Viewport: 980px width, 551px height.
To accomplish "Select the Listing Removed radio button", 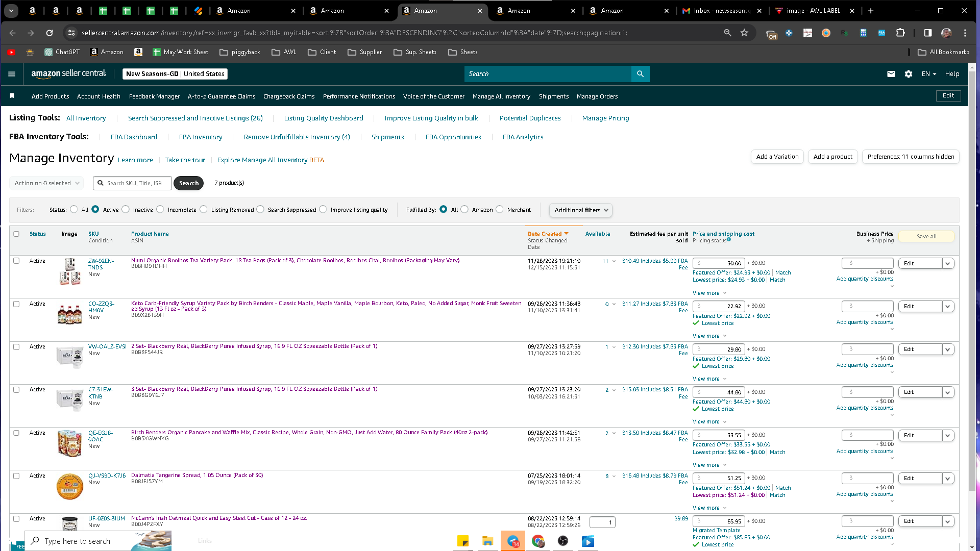I will coord(204,210).
